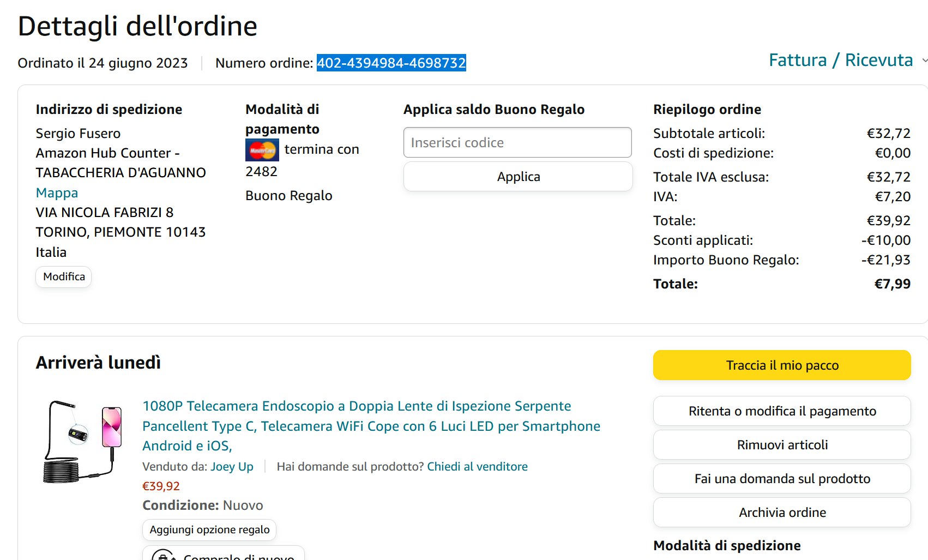Click the red €39,92 product price
This screenshot has height=560, width=928.
pyautogui.click(x=161, y=486)
